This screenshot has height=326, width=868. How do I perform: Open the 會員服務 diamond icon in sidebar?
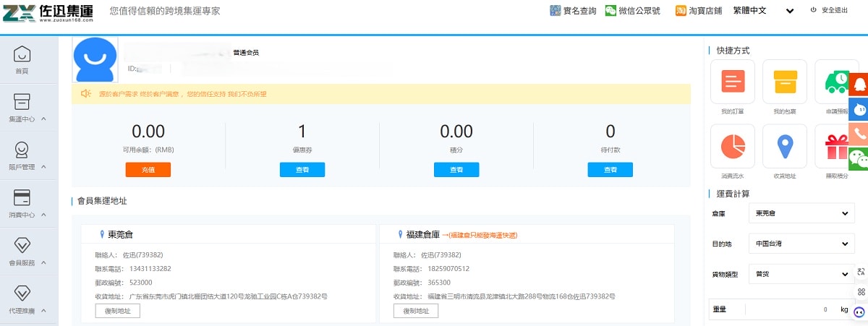22,244
